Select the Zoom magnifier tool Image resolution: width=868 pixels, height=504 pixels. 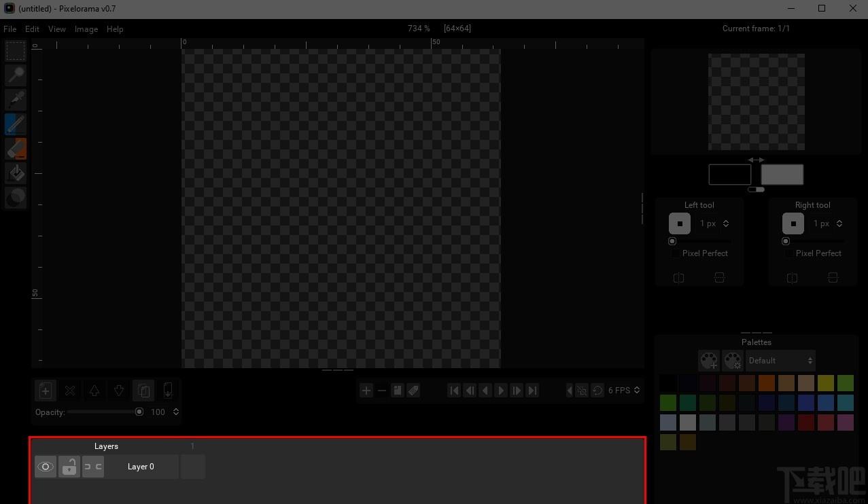click(15, 75)
